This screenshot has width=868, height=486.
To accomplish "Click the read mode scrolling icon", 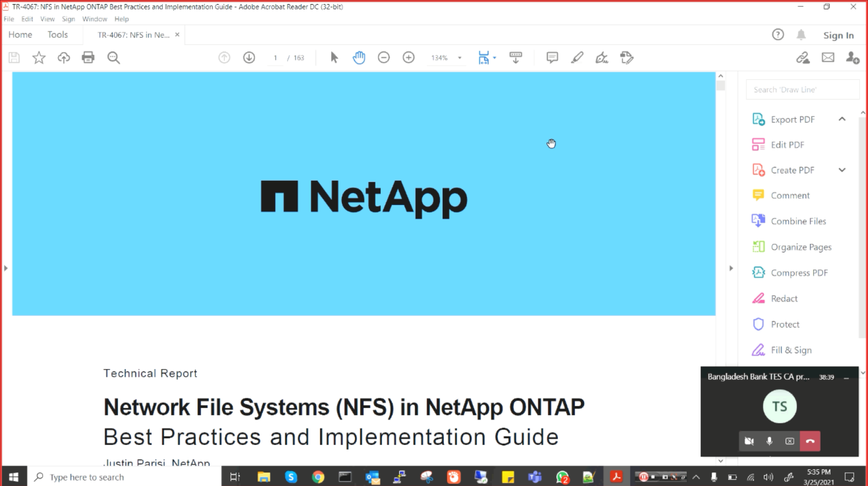I will [x=516, y=57].
